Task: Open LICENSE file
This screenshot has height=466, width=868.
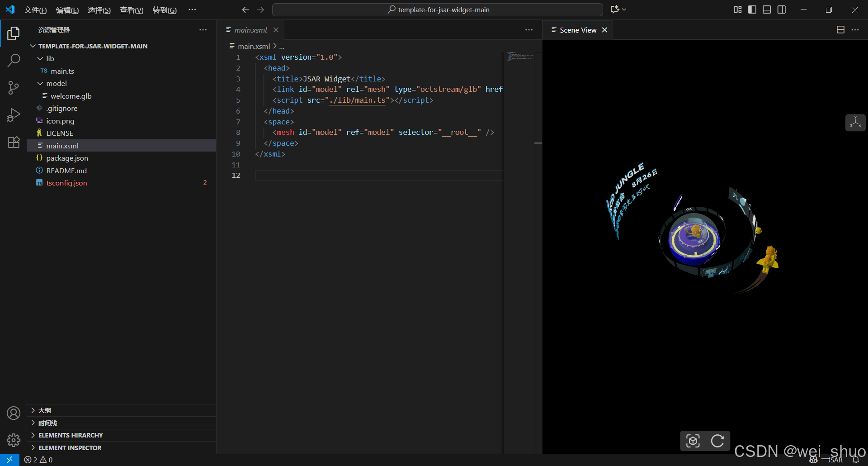Action: 121,133
